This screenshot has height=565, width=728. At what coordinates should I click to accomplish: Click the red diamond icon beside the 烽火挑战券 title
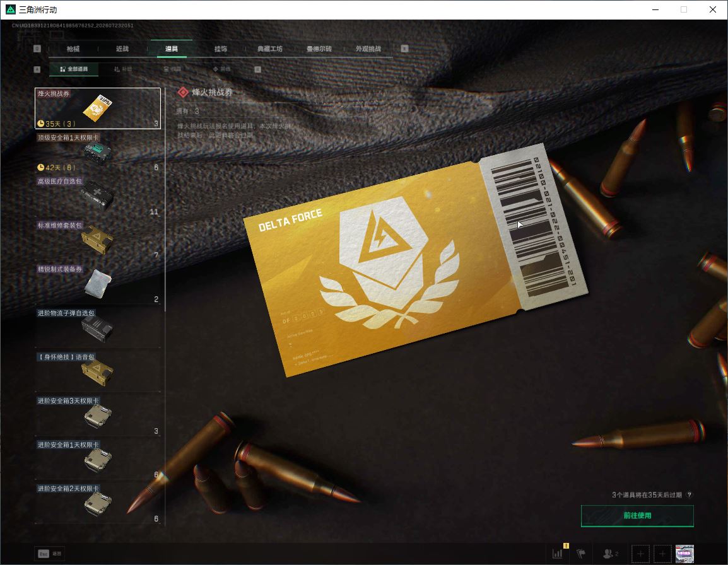(183, 93)
